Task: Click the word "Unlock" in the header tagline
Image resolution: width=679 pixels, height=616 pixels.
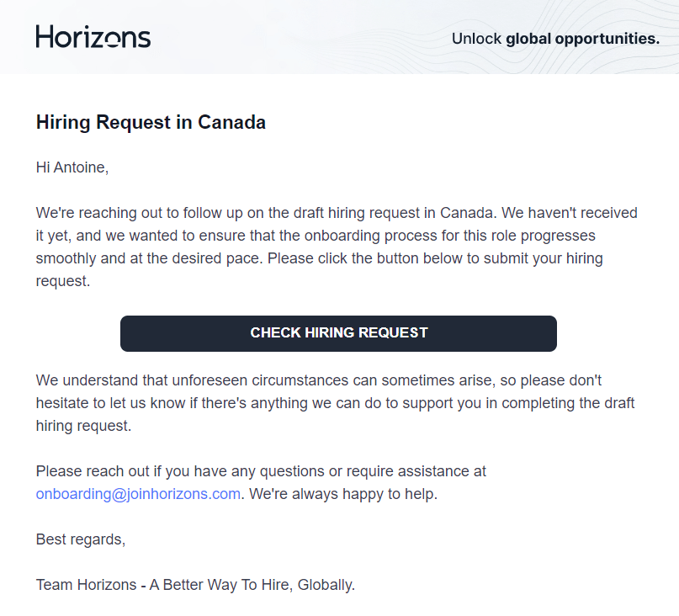Action: 476,39
